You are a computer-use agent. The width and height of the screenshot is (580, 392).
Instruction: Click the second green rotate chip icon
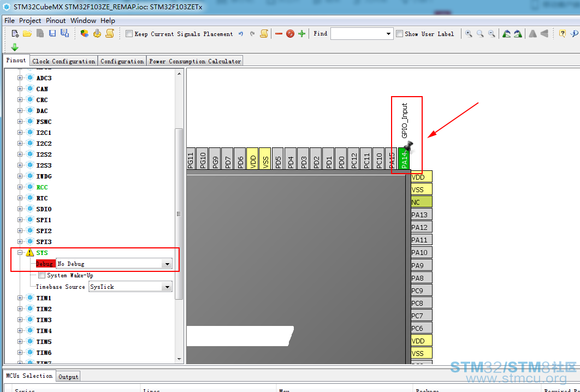click(518, 34)
